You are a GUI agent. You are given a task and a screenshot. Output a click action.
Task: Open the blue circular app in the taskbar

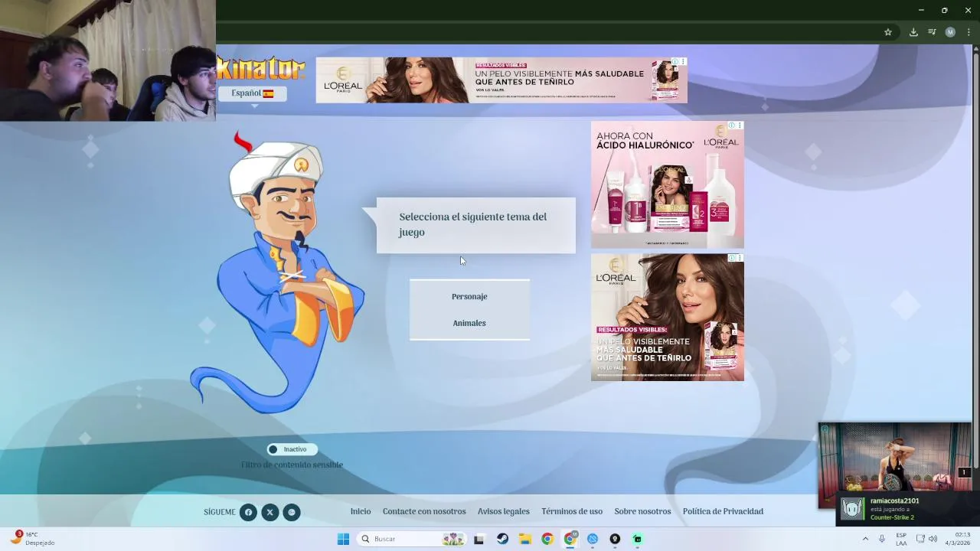[x=592, y=539]
